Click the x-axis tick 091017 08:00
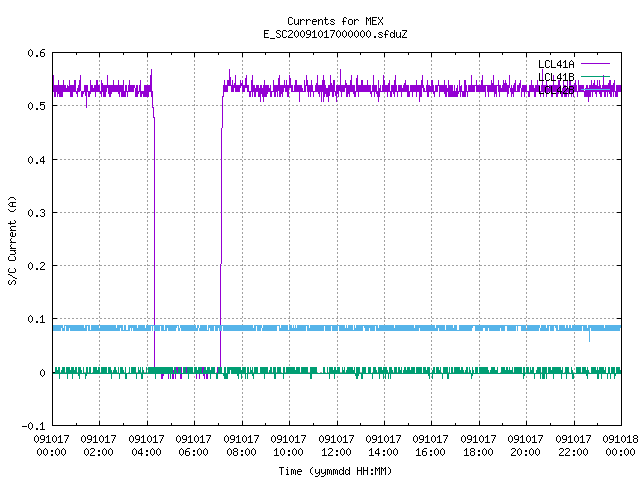Image resolution: width=640 pixels, height=480 pixels. pos(241,446)
